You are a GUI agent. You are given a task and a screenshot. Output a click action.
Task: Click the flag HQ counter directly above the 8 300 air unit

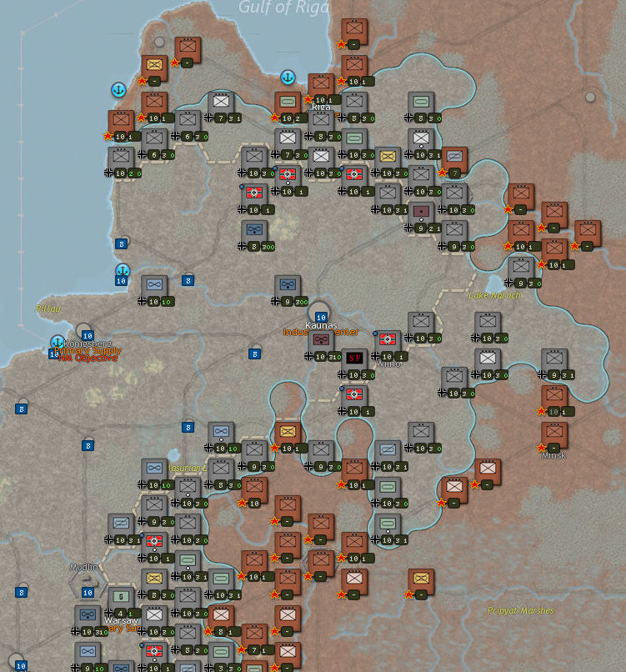click(x=254, y=193)
